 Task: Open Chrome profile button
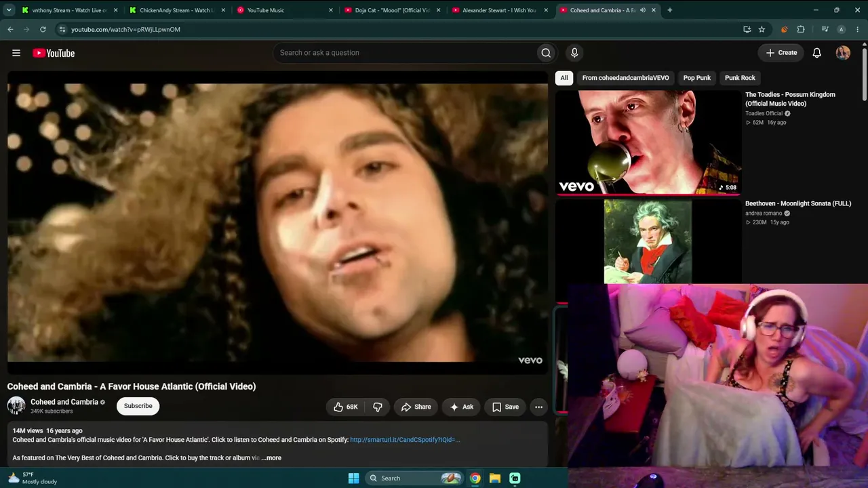tap(842, 29)
